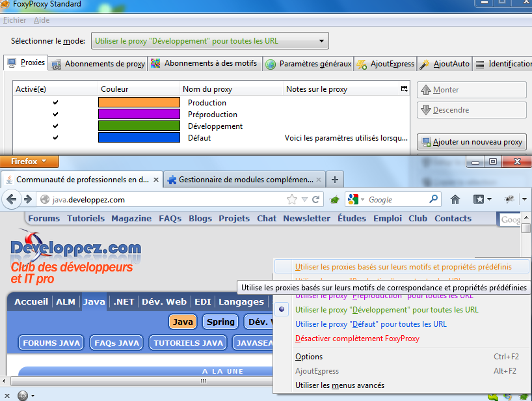Open the bookmarks menu icon in Firefox
This screenshot has width=532, height=401.
pyautogui.click(x=479, y=199)
